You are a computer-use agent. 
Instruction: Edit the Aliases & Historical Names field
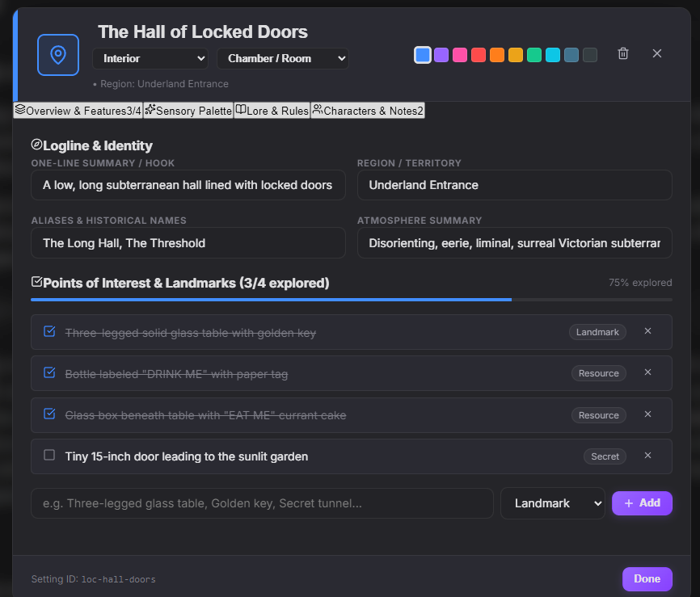coord(188,242)
